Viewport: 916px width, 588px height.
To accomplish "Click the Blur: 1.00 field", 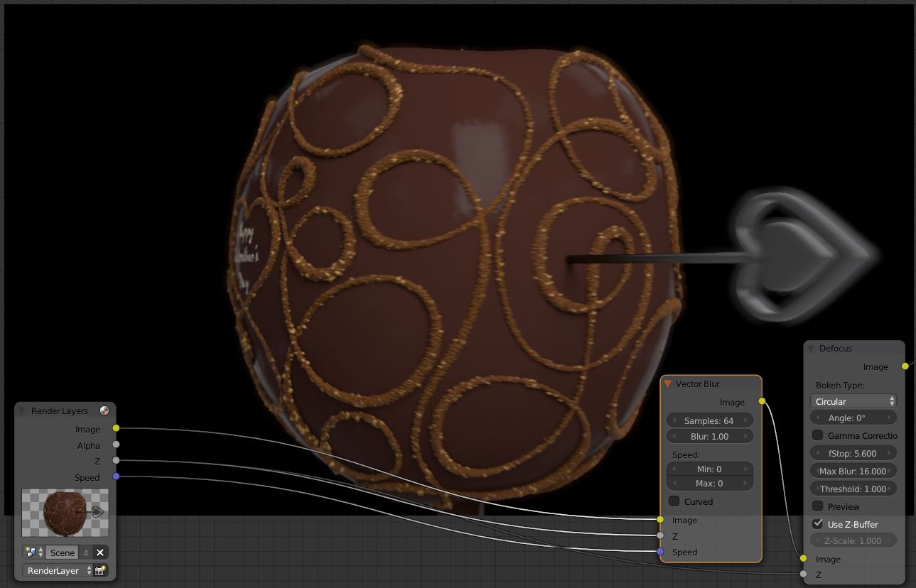I will (709, 437).
